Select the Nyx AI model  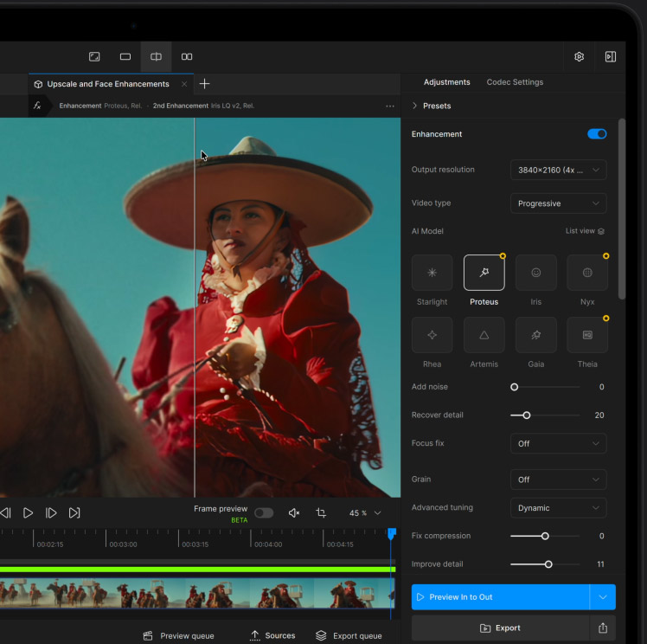pyautogui.click(x=587, y=273)
